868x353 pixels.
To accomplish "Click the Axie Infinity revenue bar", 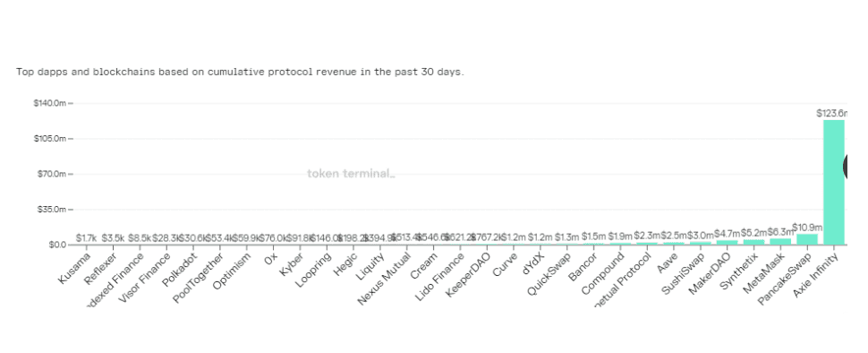I will coord(834,182).
